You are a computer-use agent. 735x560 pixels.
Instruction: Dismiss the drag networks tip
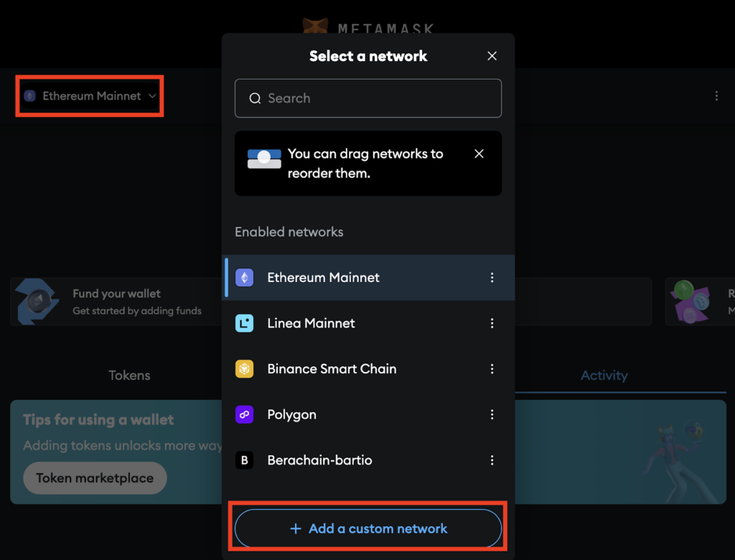479,153
